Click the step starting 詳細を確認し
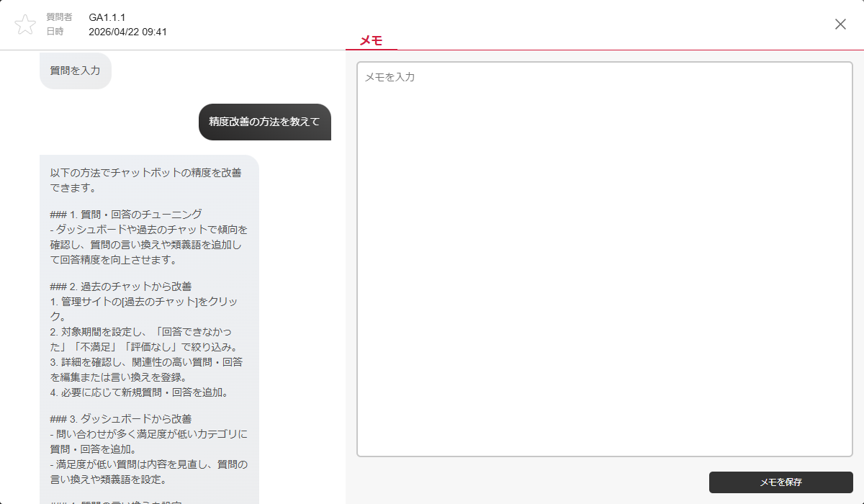This screenshot has height=504, width=864. tap(147, 362)
